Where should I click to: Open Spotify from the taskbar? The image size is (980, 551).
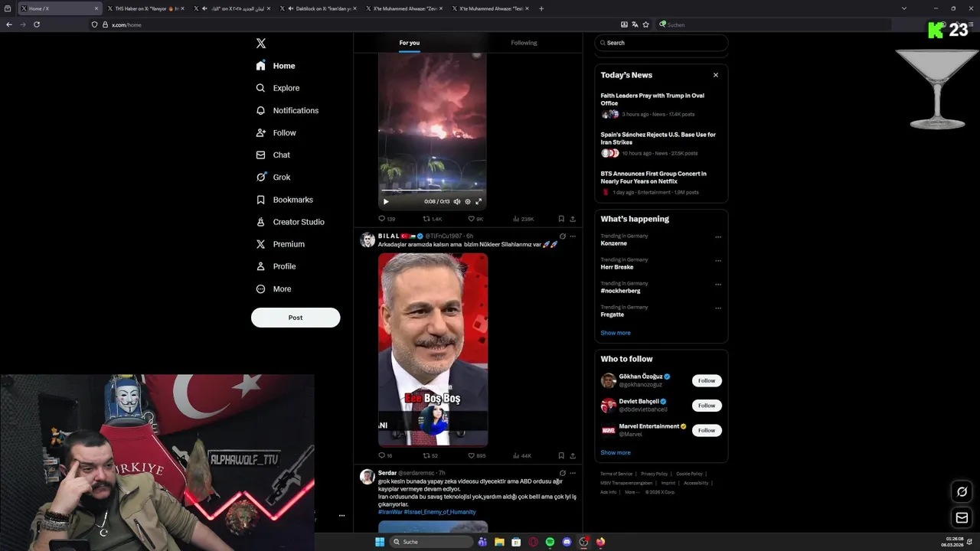coord(550,542)
